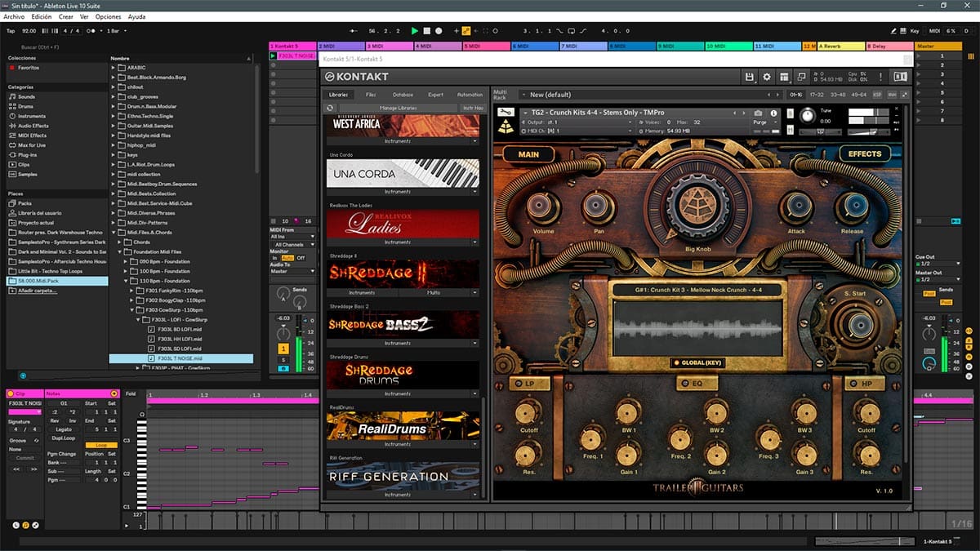Viewport: 980px width, 551px height.
Task: Show Envelopes box in clip view
Action: pos(36,524)
